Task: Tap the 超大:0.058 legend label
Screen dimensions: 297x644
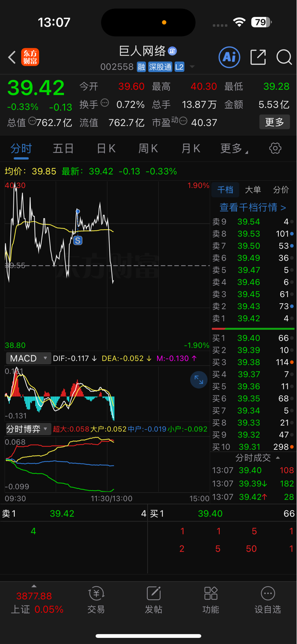Action: [71, 429]
